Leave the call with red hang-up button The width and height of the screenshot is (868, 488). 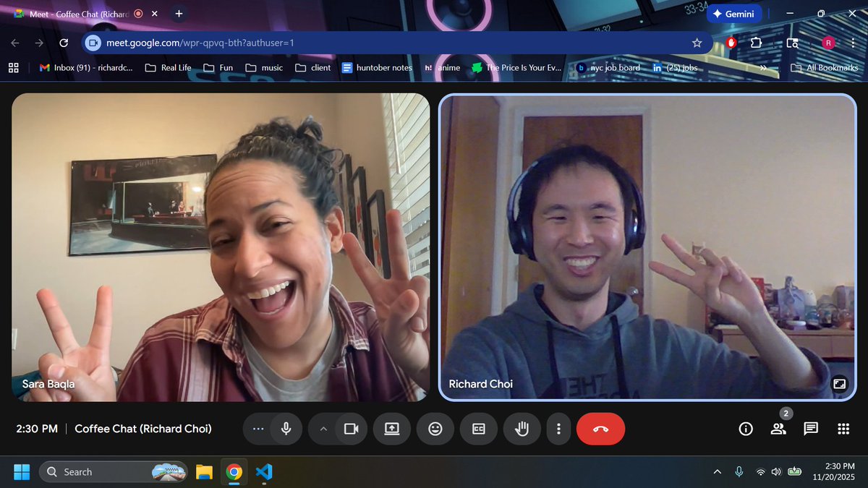tap(600, 429)
